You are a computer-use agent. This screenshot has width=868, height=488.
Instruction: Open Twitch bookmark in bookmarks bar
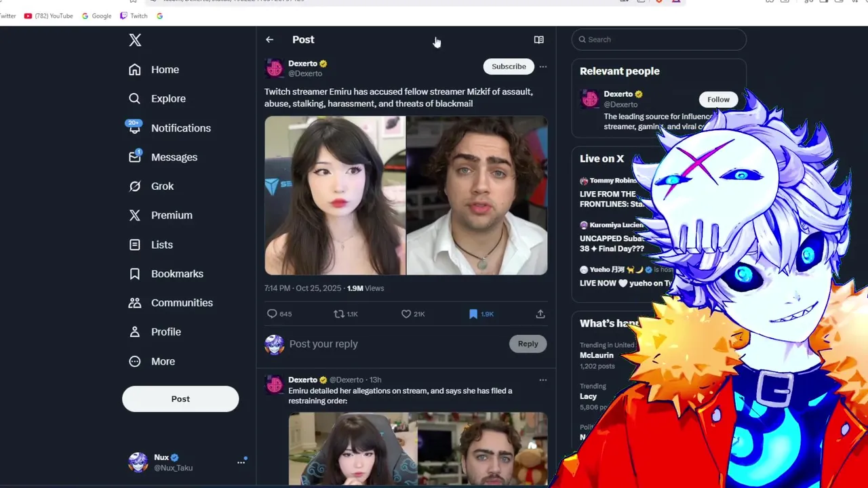(134, 16)
